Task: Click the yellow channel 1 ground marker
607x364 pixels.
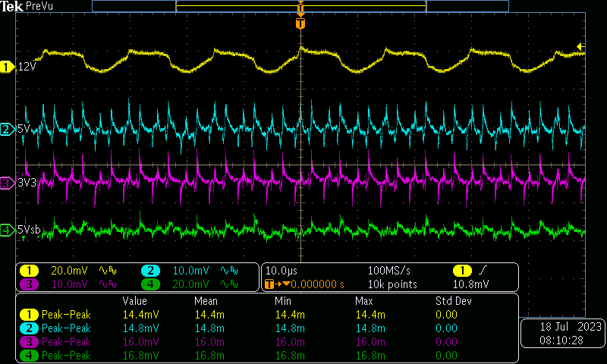Action: [8, 67]
